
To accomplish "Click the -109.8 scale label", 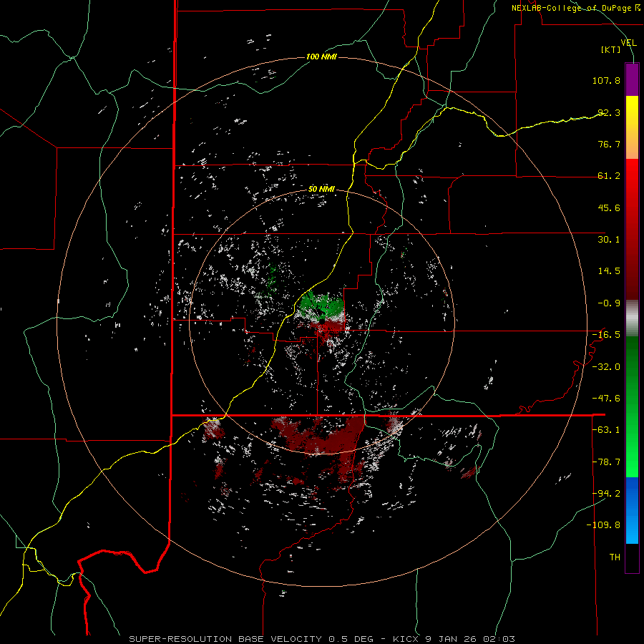I will pos(604,525).
